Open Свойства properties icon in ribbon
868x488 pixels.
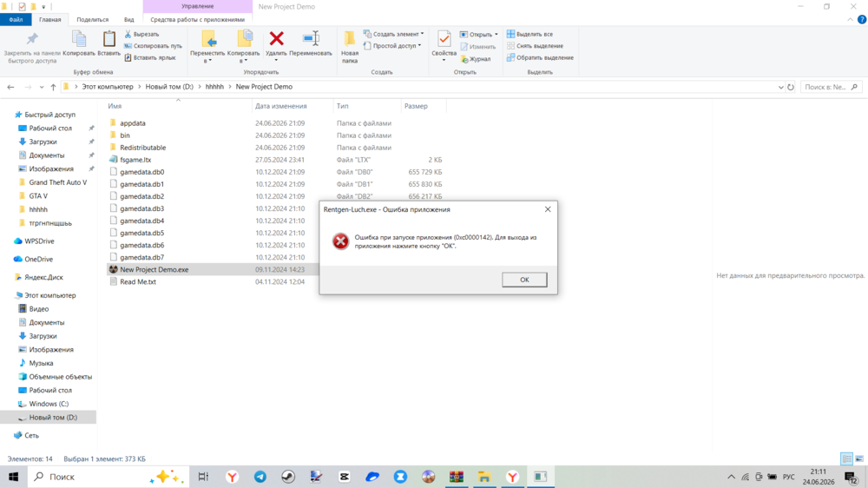pyautogui.click(x=444, y=39)
